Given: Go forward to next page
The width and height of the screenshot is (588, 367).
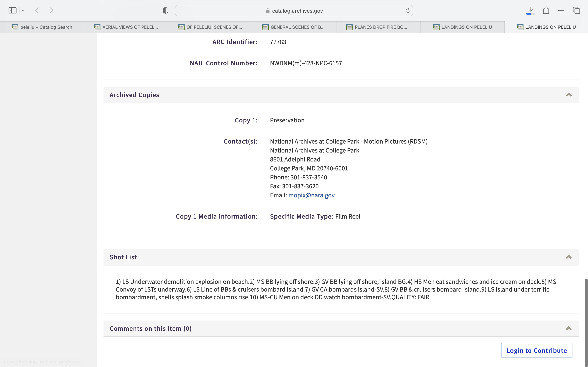Looking at the screenshot, I should click(x=51, y=10).
